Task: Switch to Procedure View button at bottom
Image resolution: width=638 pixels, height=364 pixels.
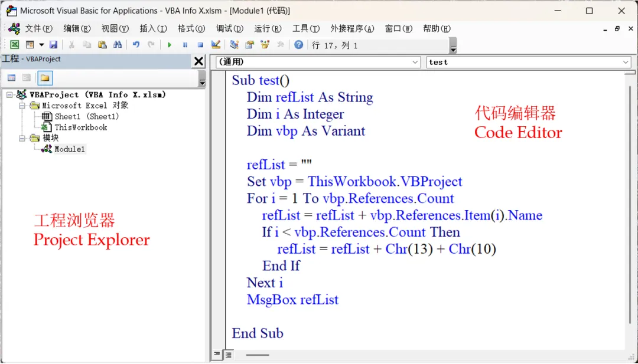Action: coord(217,355)
